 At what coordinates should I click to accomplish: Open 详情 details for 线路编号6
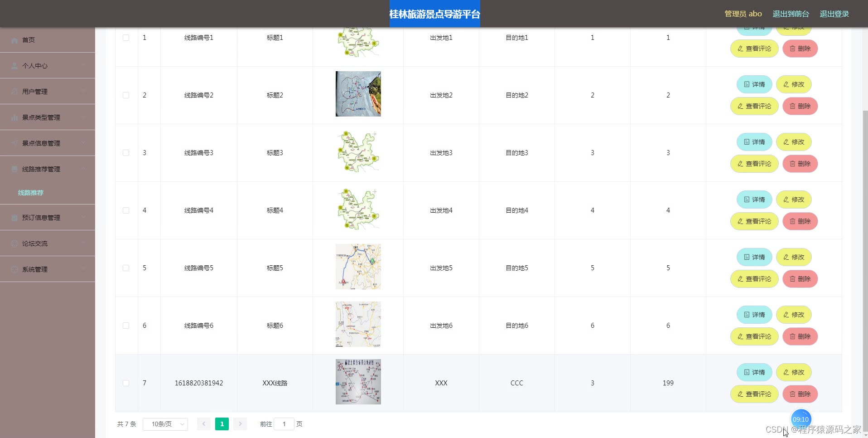coord(754,315)
